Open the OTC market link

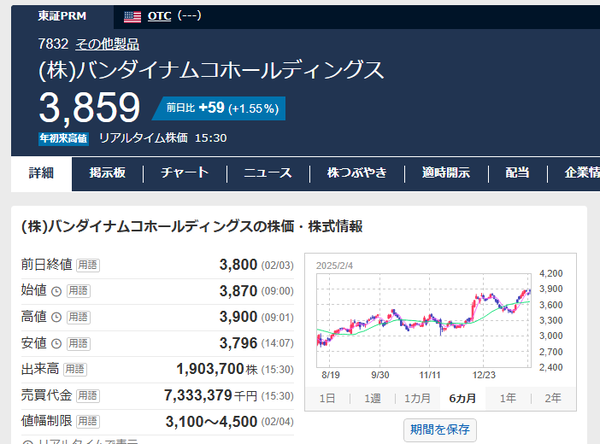(159, 16)
